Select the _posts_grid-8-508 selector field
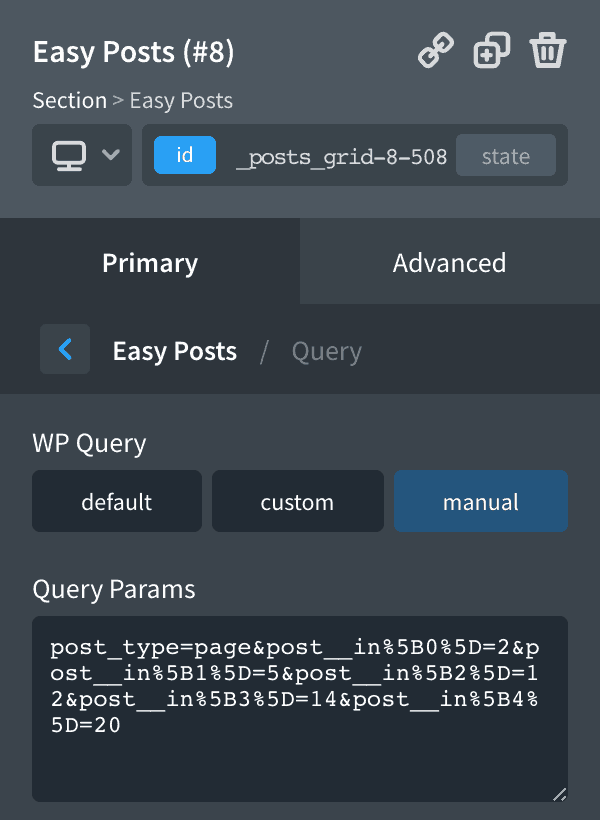 (x=342, y=156)
